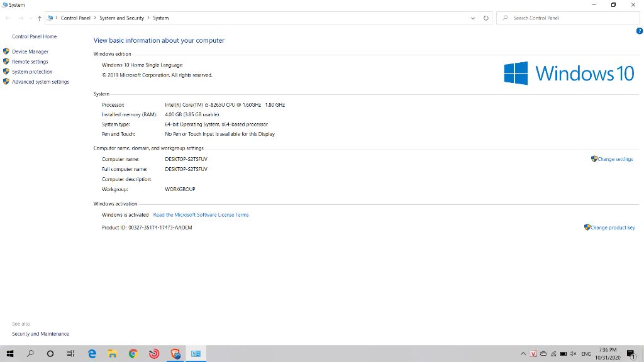Open the clock showing 7:36 PM
This screenshot has width=644, height=362.
coord(608,354)
